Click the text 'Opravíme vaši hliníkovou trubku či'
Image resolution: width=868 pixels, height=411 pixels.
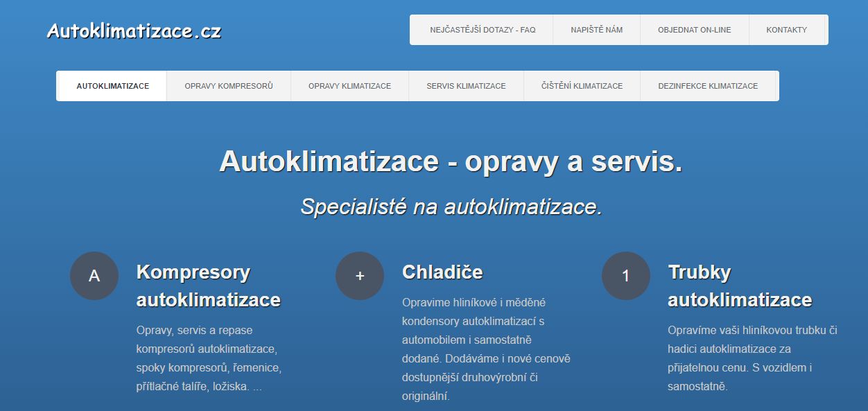[752, 329]
